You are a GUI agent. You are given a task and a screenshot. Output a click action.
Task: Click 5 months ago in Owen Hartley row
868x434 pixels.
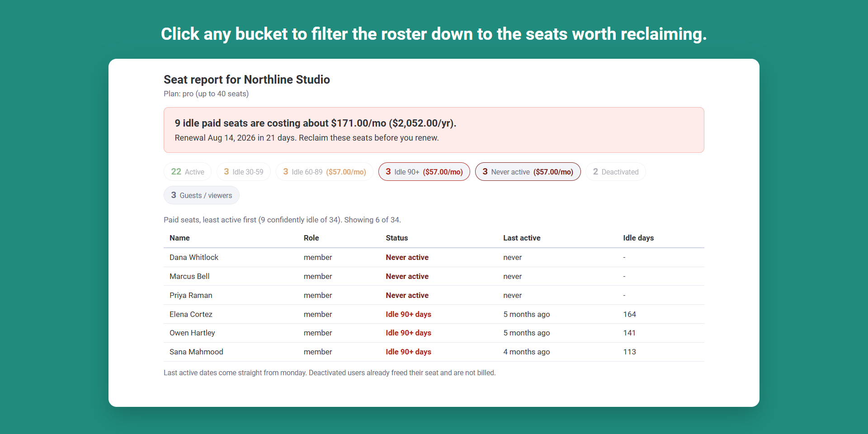click(527, 333)
